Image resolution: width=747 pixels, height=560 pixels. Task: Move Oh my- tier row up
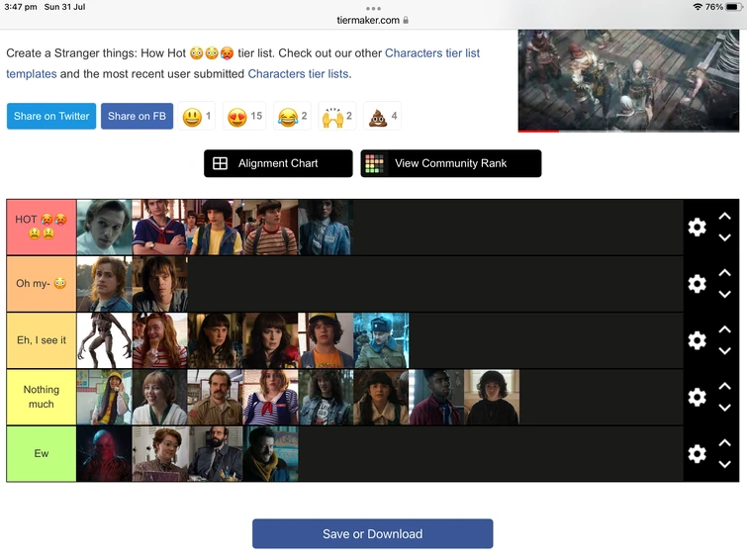(724, 273)
